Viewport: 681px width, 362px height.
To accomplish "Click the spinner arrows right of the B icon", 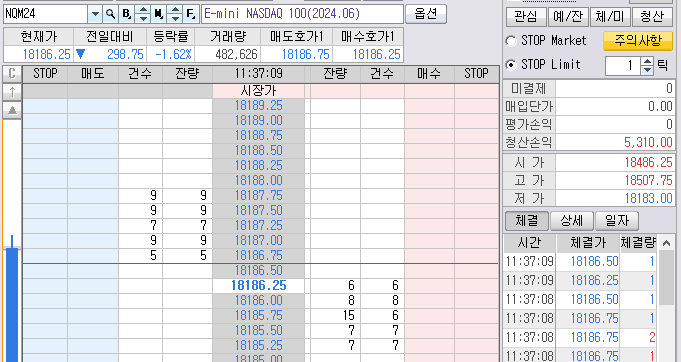I will (142, 14).
